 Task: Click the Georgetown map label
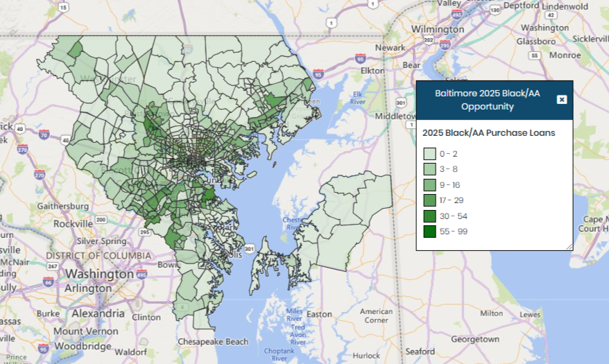coord(475,339)
